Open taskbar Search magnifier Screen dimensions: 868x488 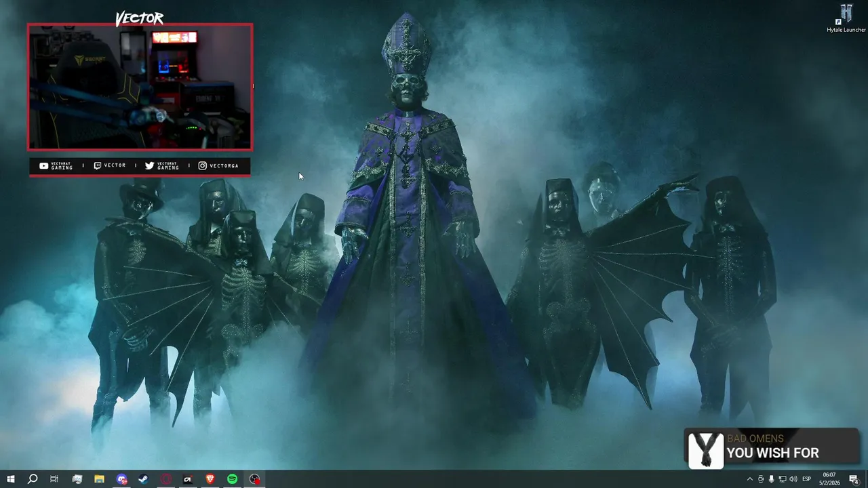coord(32,479)
